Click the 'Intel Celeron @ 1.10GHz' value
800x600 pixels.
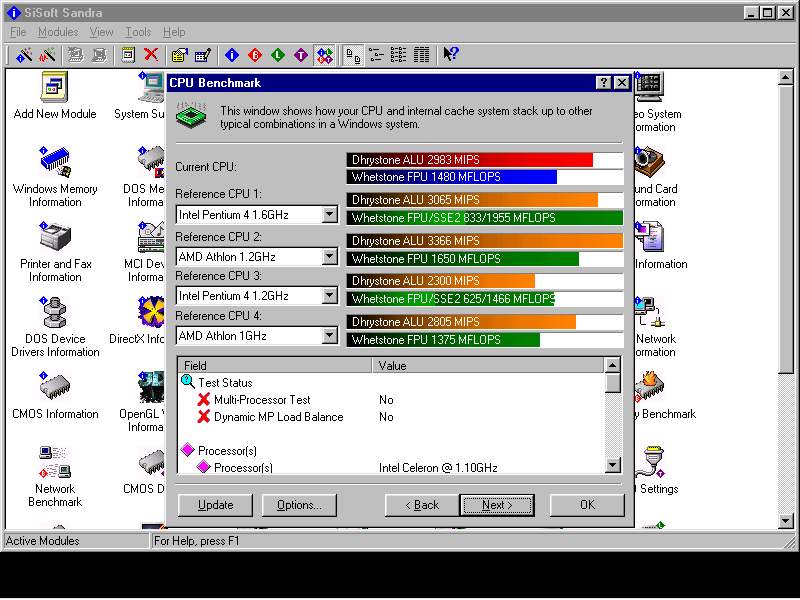tap(438, 467)
